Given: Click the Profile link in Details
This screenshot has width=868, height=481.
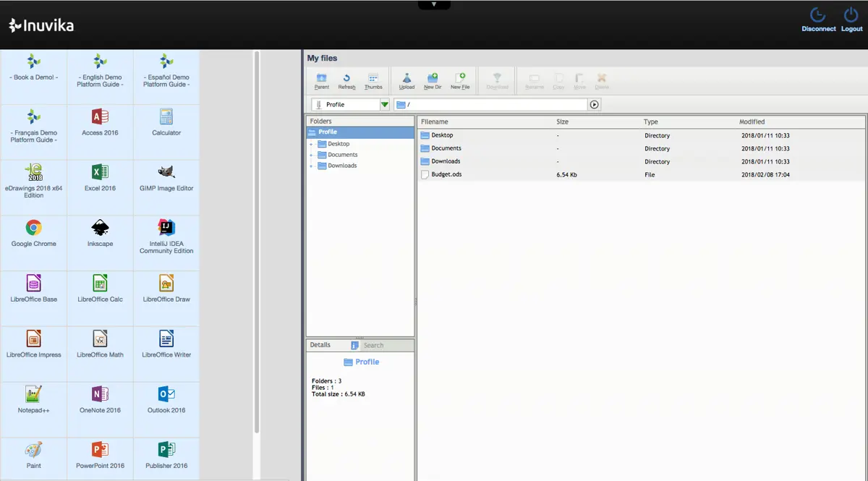Looking at the screenshot, I should tap(361, 362).
